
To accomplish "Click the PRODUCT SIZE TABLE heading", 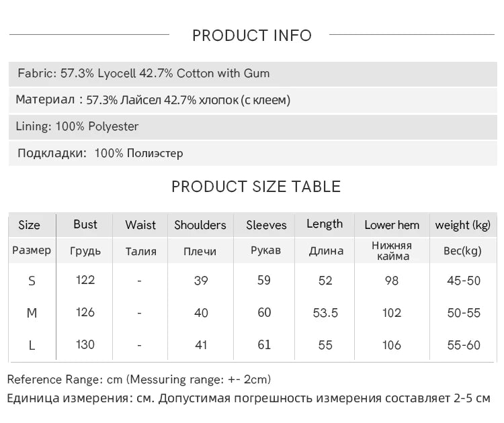I will click(x=256, y=187).
